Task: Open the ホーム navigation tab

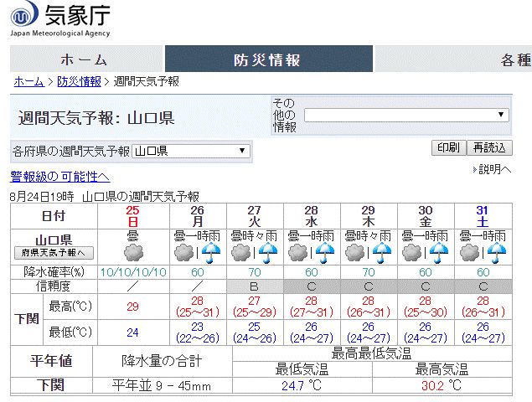Action: [84, 59]
